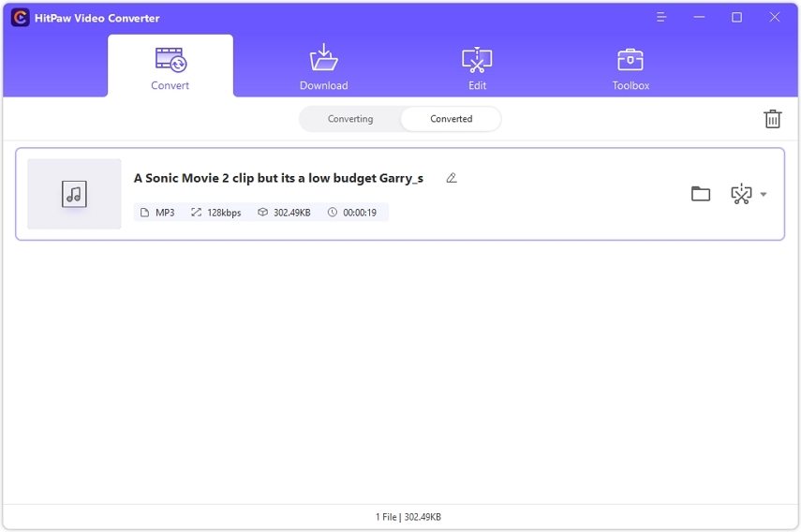Open the hamburger menu in title bar

pyautogui.click(x=661, y=18)
